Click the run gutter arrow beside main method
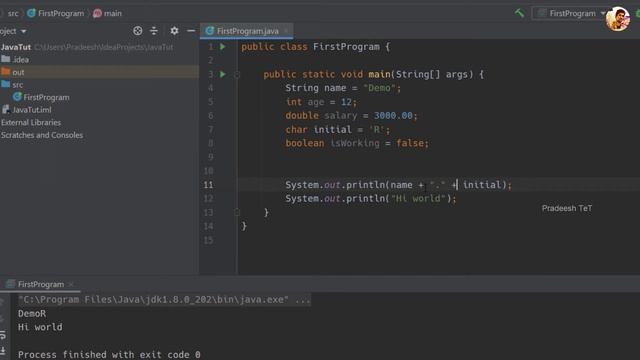The width and height of the screenshot is (640, 360). pyautogui.click(x=223, y=74)
